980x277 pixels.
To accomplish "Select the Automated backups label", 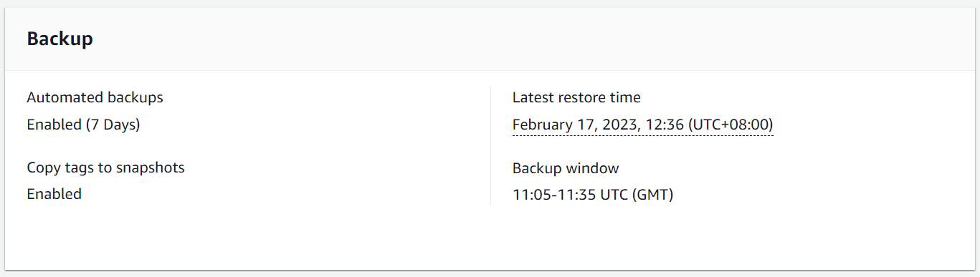I will click(95, 97).
